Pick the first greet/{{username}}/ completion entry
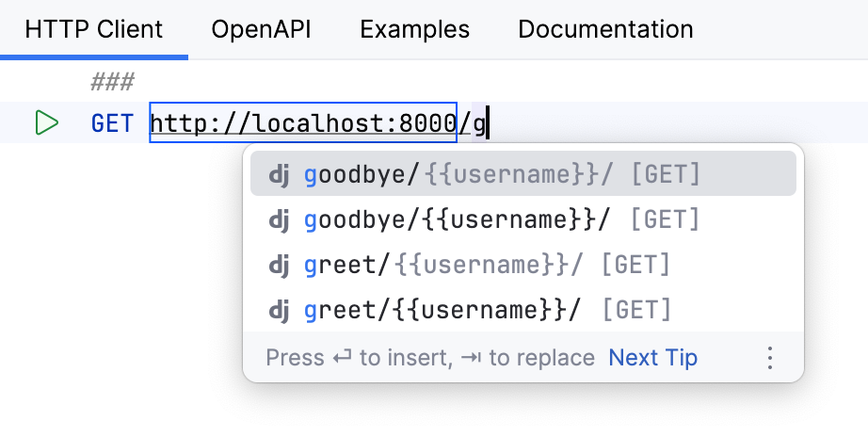868x437 pixels. (x=487, y=265)
